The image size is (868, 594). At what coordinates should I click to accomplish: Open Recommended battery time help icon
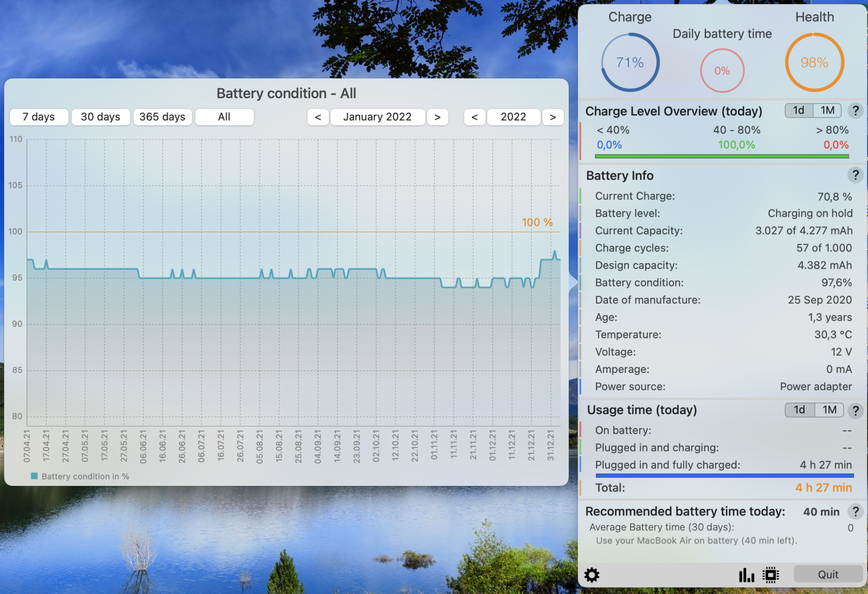(x=855, y=511)
